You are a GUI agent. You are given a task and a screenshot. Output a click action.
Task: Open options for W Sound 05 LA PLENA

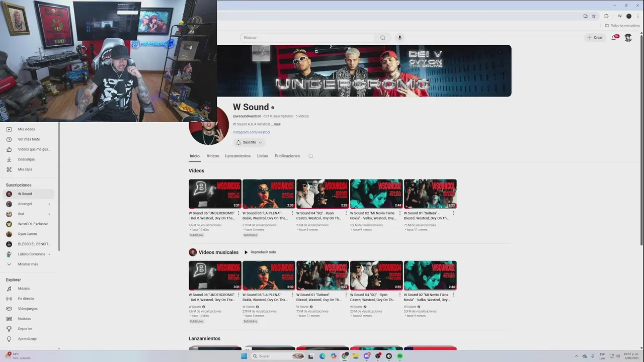point(292,213)
